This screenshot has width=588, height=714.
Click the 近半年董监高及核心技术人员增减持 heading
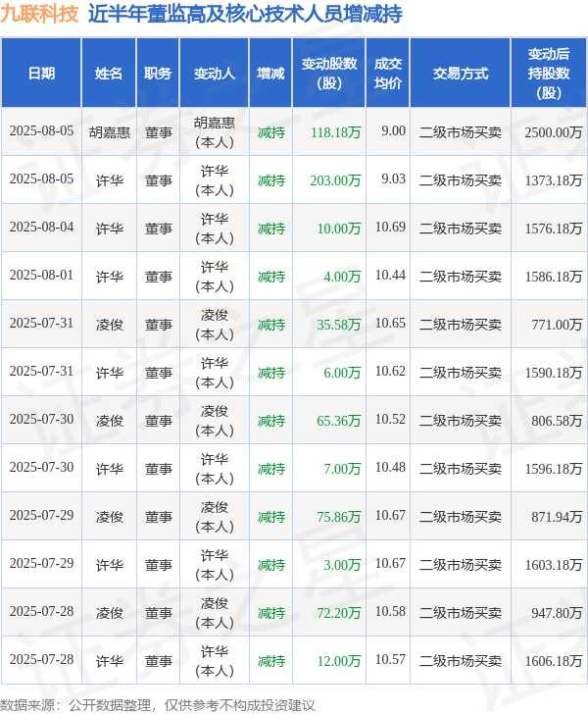(245, 14)
